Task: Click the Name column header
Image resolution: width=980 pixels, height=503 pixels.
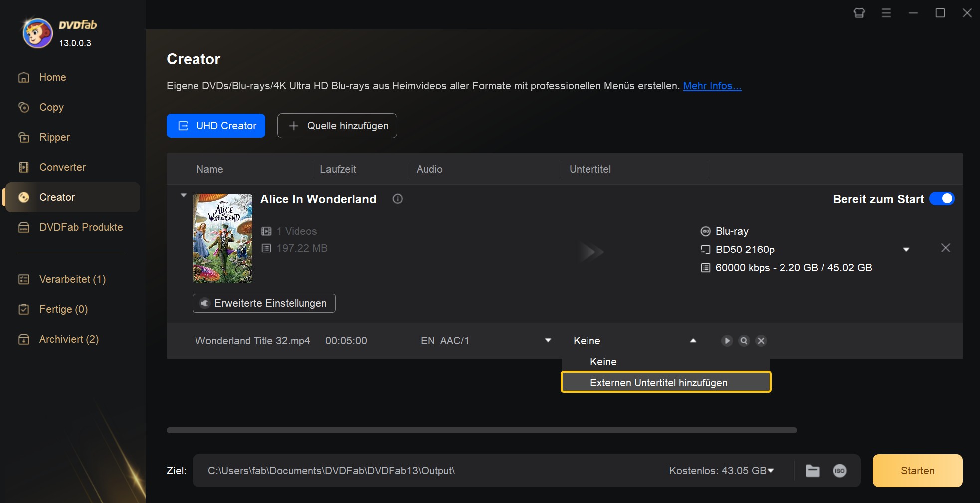Action: point(209,169)
